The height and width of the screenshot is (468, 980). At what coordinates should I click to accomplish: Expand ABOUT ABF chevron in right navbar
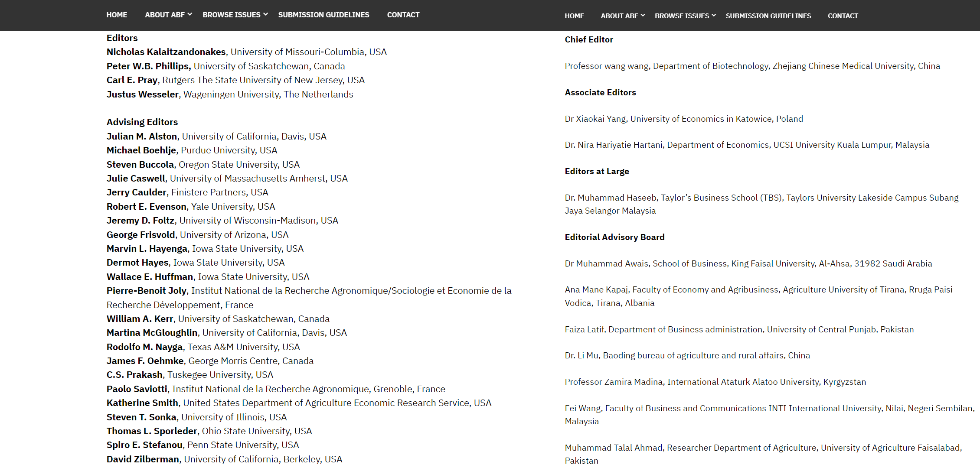coord(643,15)
